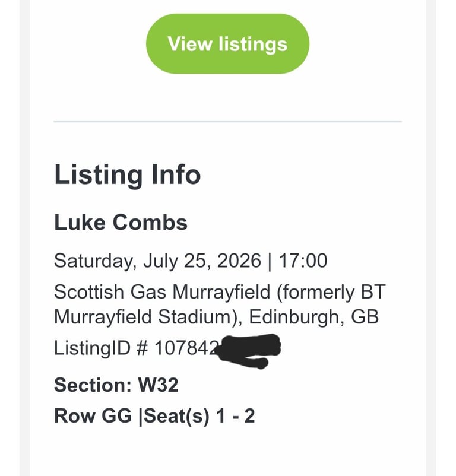The height and width of the screenshot is (476, 456).
Task: Click the View listings button
Action: (227, 43)
